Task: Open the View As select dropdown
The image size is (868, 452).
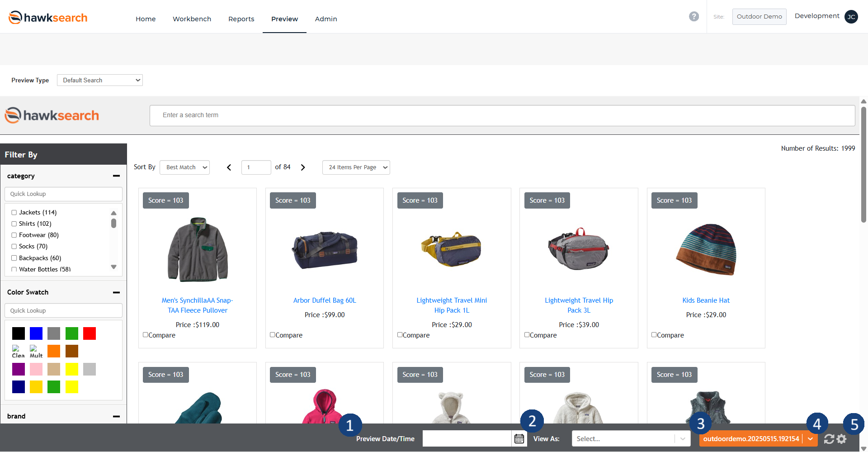Action: [631, 439]
